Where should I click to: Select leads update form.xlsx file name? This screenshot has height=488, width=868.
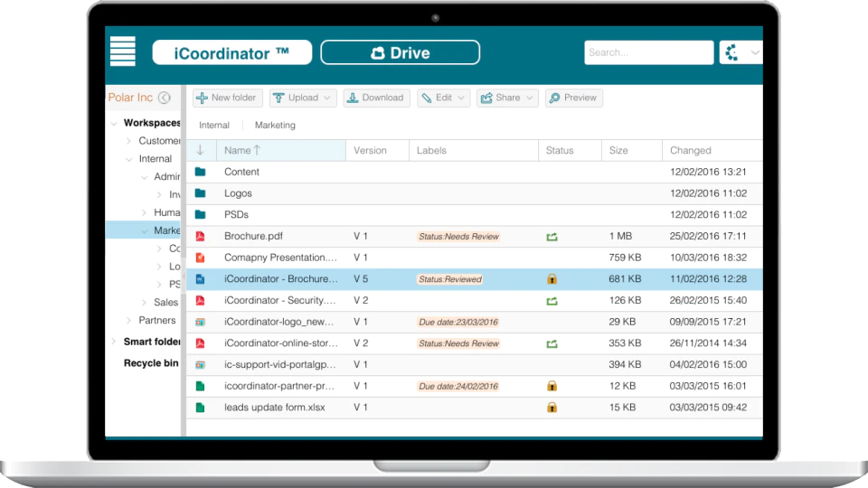[x=275, y=408]
